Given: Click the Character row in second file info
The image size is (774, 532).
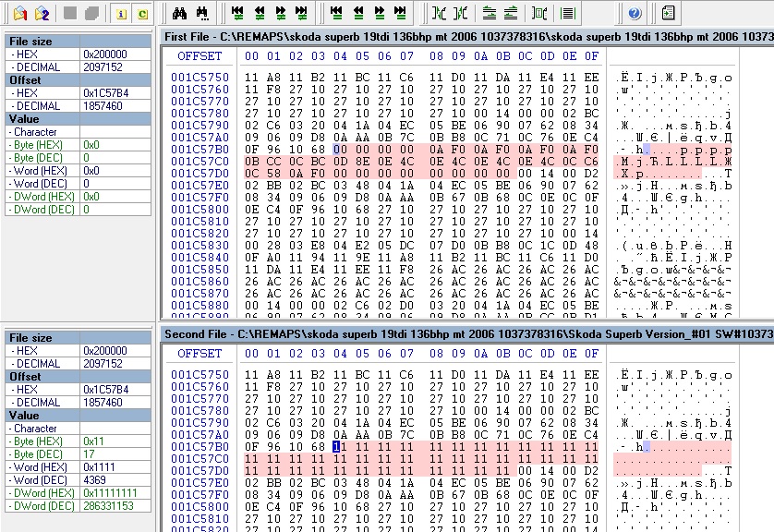Looking at the screenshot, I should pyautogui.click(x=78, y=429).
